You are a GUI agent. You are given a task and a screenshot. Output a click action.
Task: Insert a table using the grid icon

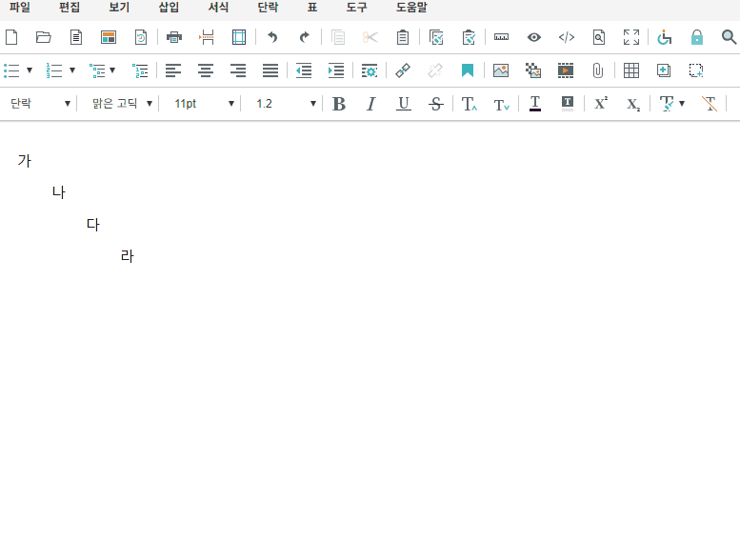(631, 70)
